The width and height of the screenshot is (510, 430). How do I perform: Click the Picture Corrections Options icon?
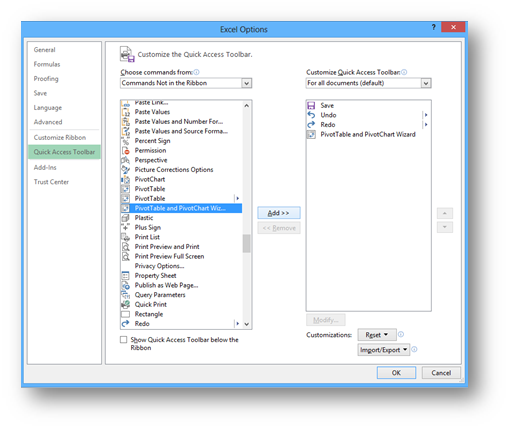tap(126, 170)
